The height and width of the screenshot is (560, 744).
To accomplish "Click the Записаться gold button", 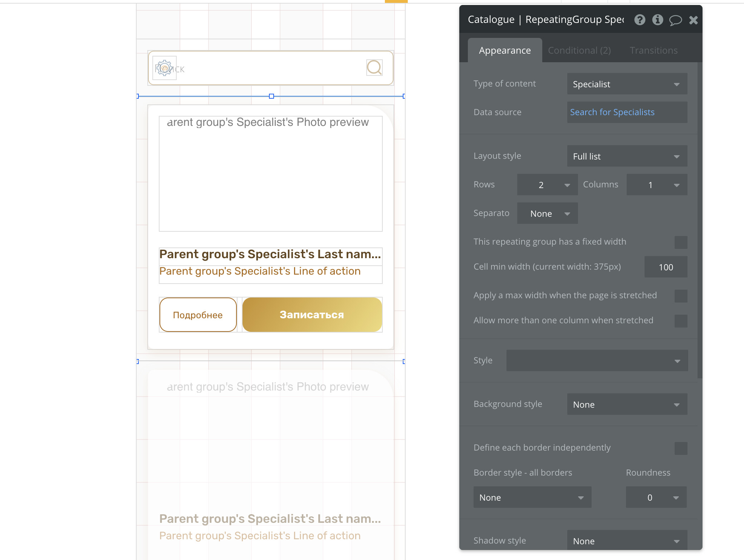I will tap(312, 315).
